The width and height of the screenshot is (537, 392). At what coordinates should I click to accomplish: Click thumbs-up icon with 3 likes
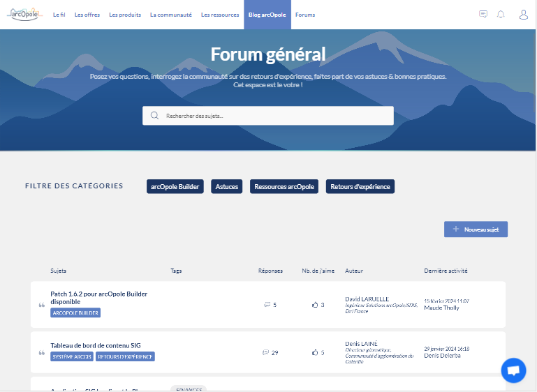(315, 304)
